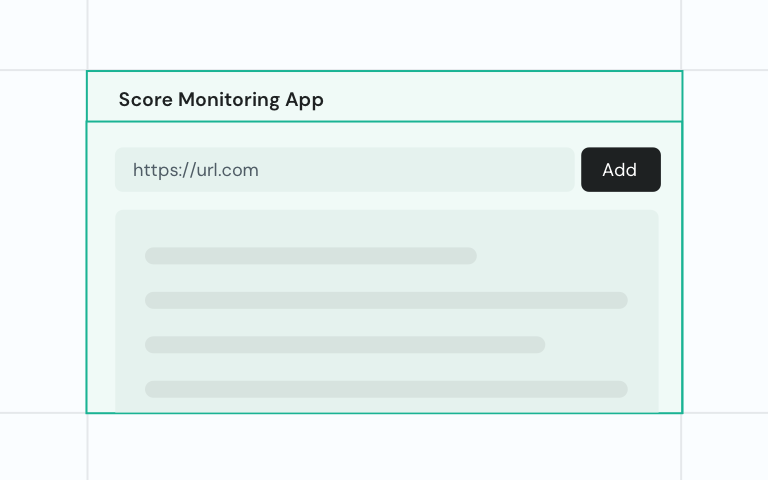768x480 pixels.
Task: Click the blank canvas left of the app frame
Action: click(43, 240)
